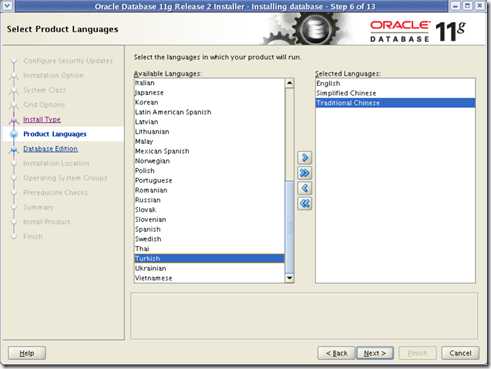The width and height of the screenshot is (491, 369).
Task: Go to the Install Type step link
Action: (42, 119)
